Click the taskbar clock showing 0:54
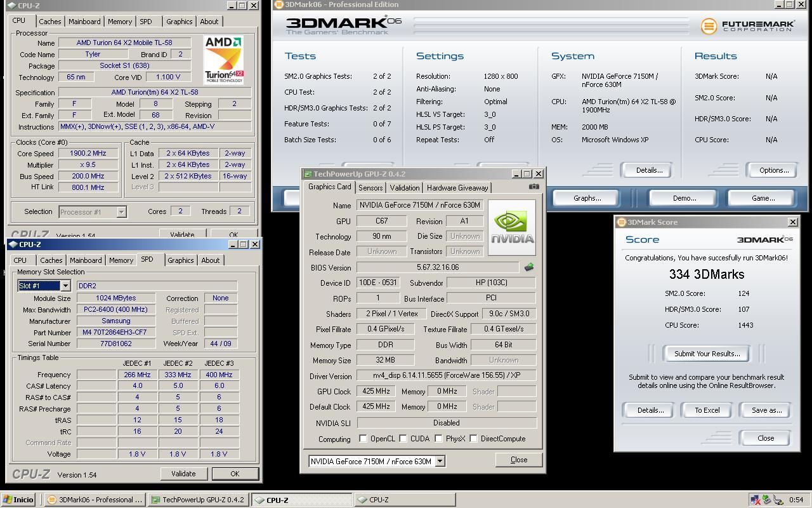The height and width of the screenshot is (508, 812). coord(796,500)
